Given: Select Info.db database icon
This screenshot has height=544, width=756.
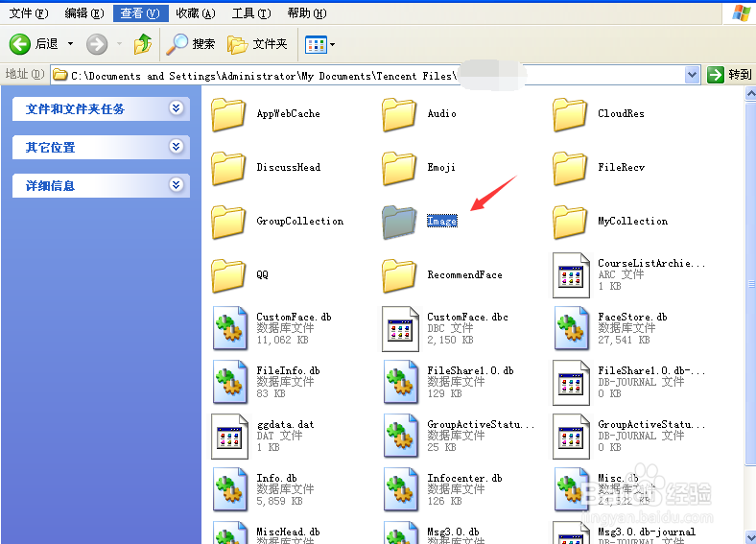Looking at the screenshot, I should [230, 490].
